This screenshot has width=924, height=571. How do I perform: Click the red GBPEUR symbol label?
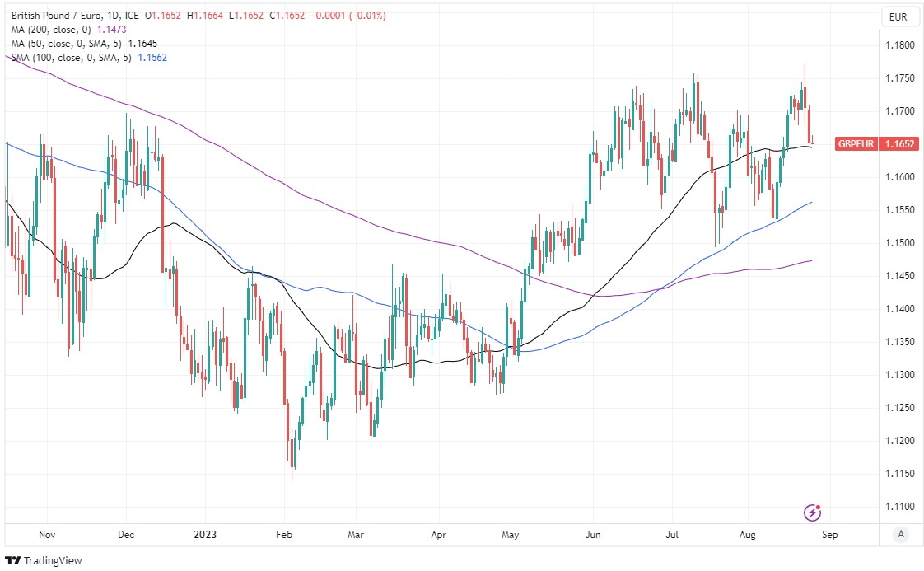coord(857,143)
